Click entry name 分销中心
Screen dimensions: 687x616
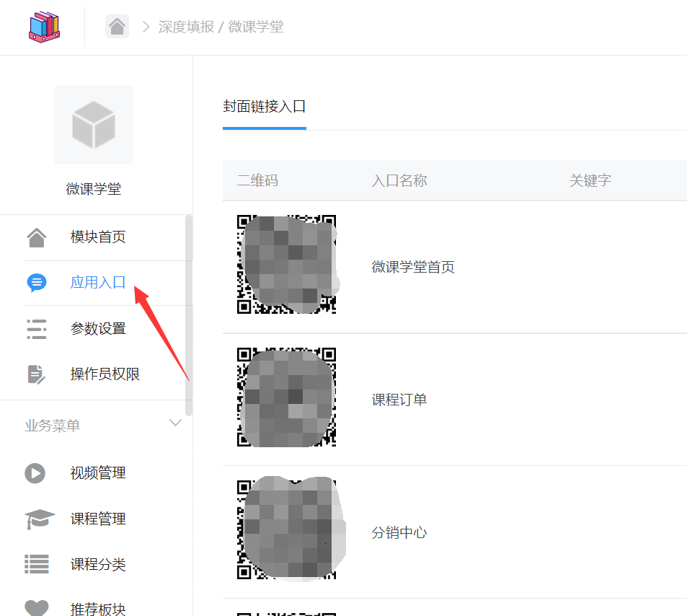pos(399,533)
